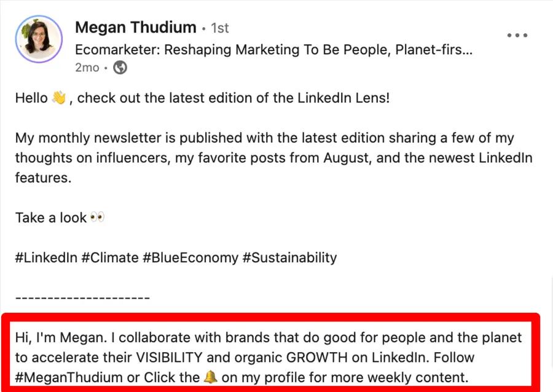Click the dashed divider line in post
This screenshot has width=553, height=392.
click(x=82, y=297)
